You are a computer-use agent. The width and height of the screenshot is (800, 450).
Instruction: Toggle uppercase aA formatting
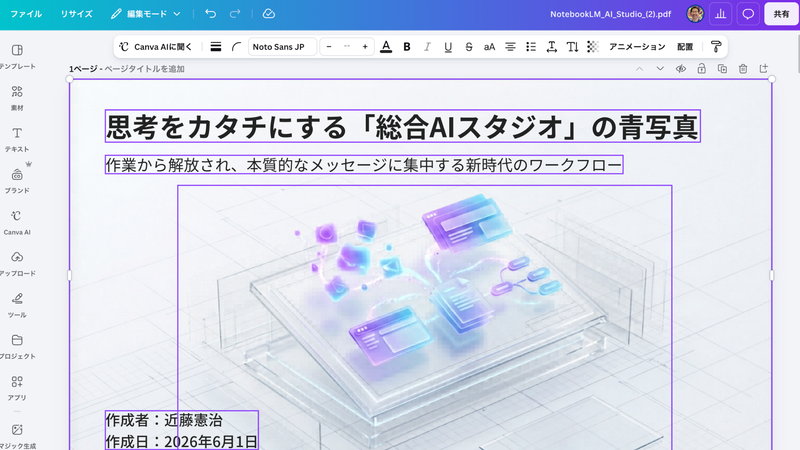489,47
